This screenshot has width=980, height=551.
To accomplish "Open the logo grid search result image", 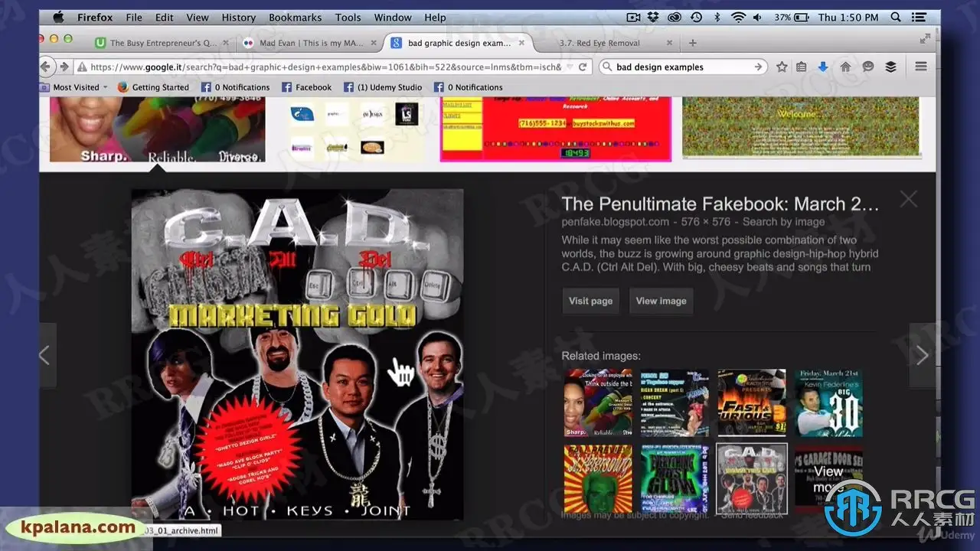I will point(353,128).
